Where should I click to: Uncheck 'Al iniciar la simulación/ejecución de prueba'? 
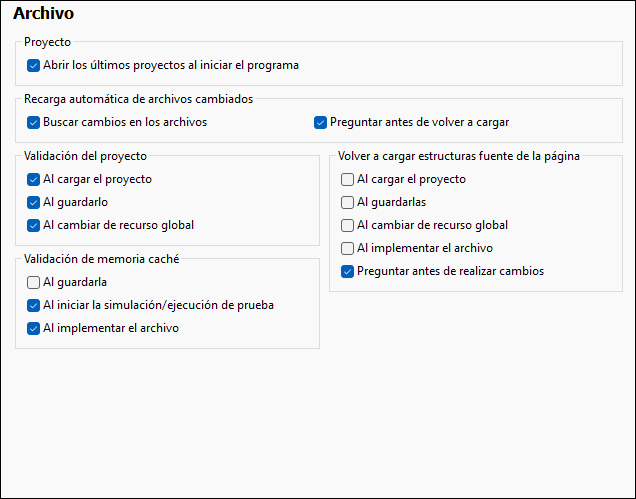(35, 305)
